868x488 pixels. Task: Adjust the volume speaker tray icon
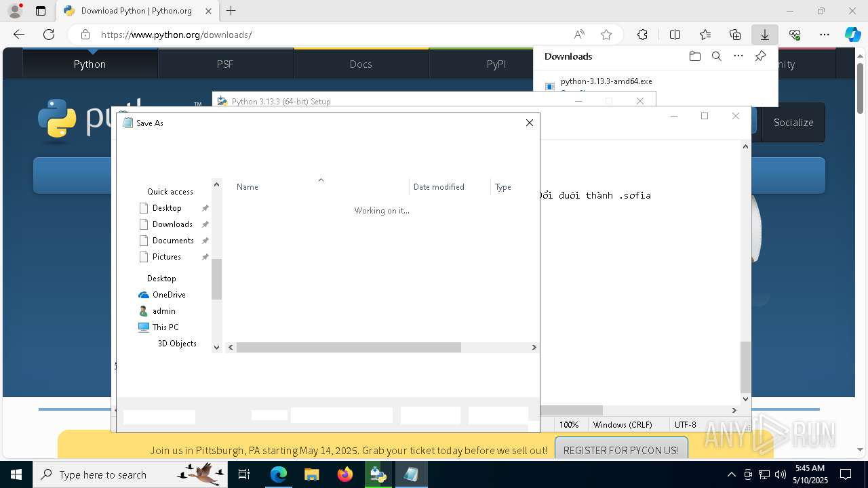pos(780,474)
